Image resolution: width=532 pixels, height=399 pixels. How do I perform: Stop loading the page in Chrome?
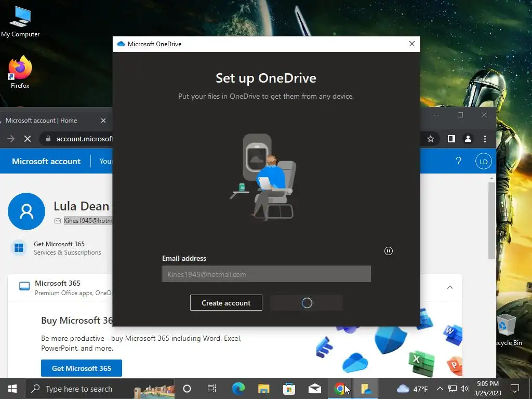pyautogui.click(x=28, y=139)
